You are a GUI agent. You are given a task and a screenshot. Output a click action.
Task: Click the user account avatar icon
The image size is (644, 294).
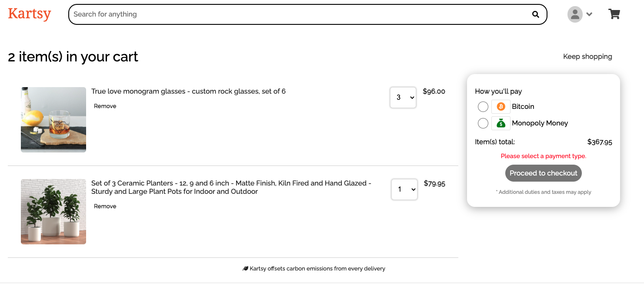(x=575, y=14)
